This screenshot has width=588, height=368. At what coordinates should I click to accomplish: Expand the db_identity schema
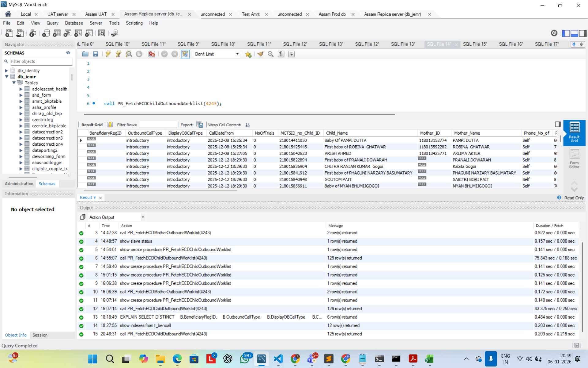[x=6, y=71]
